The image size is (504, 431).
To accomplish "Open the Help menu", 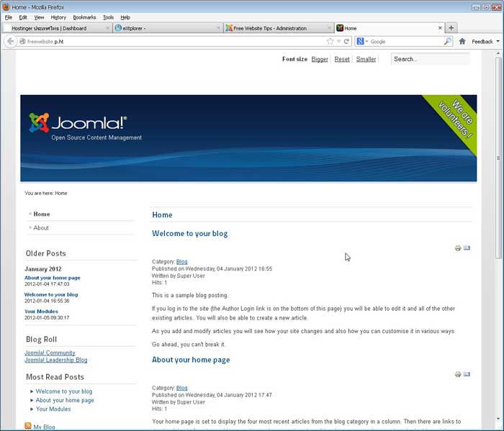I will pyautogui.click(x=125, y=17).
